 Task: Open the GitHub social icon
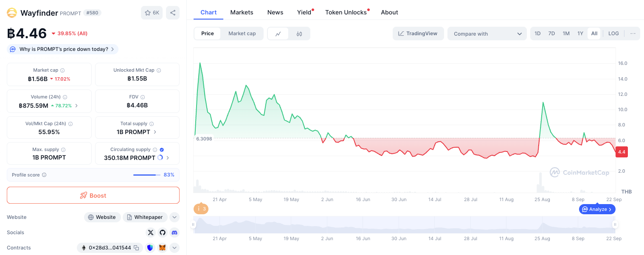point(163,233)
